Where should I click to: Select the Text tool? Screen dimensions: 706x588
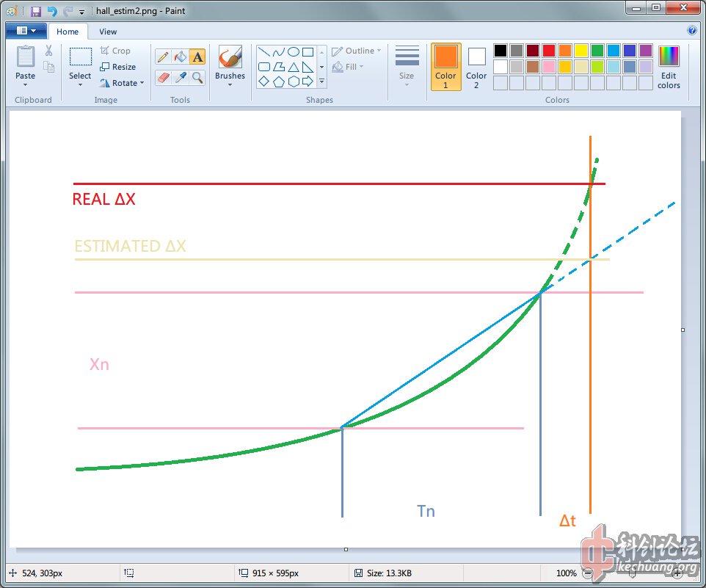pyautogui.click(x=197, y=57)
